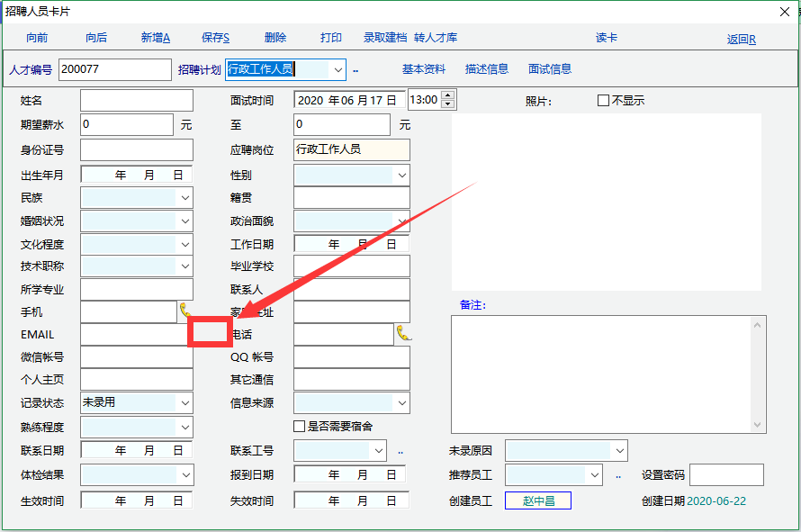
Task: Open the '..' lookup beside 推荐员工
Action: (618, 475)
